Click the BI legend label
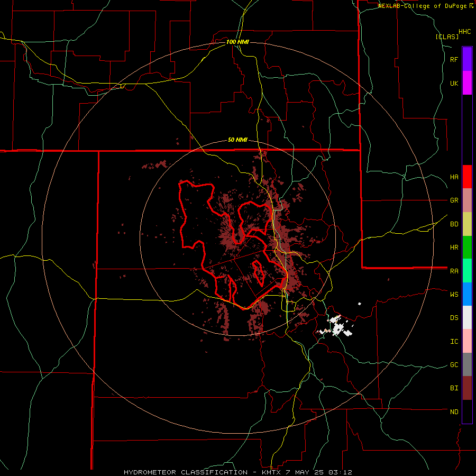Image resolution: width=476 pixels, height=476 pixels. click(x=454, y=388)
